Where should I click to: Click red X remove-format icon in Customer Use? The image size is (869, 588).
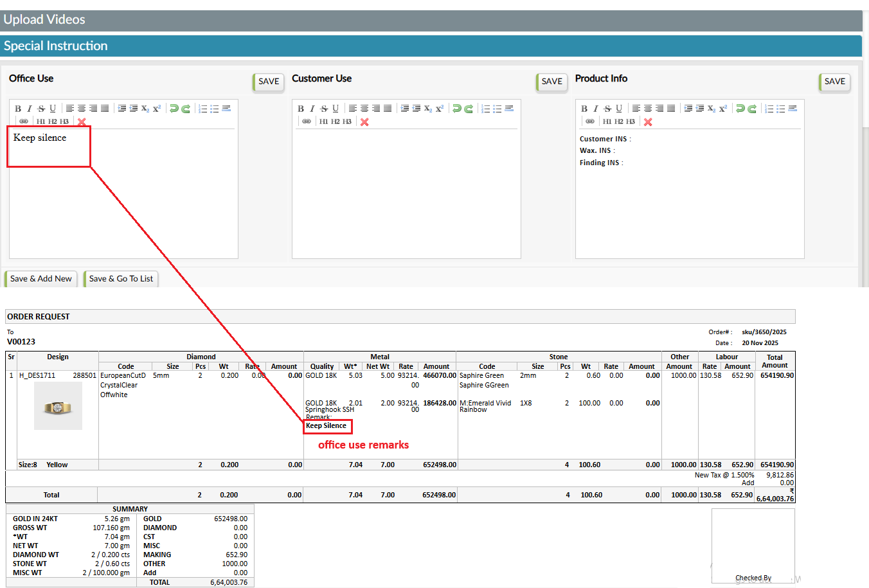pyautogui.click(x=364, y=121)
